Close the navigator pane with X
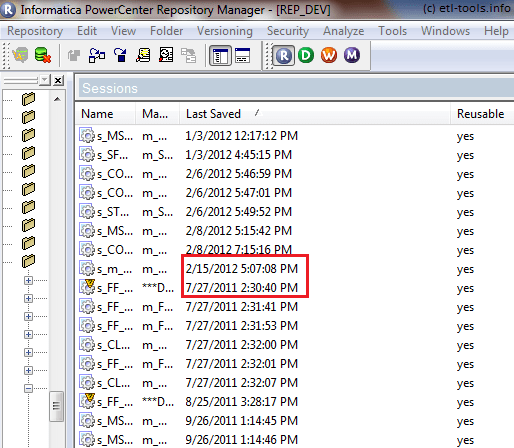The image size is (514, 448). click(x=58, y=80)
